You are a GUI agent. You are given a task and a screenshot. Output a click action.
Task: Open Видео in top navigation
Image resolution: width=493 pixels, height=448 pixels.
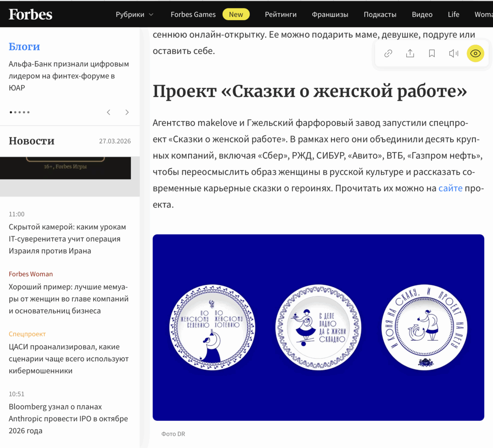(x=422, y=15)
